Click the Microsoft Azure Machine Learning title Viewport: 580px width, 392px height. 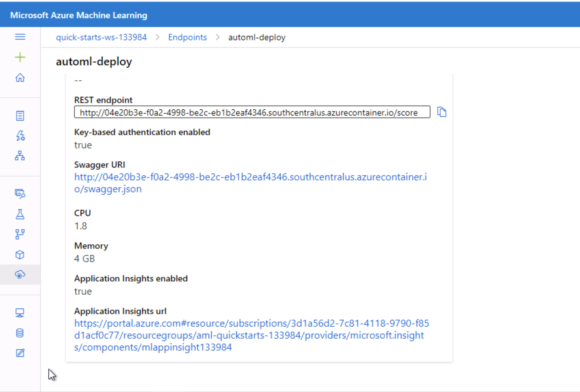79,15
